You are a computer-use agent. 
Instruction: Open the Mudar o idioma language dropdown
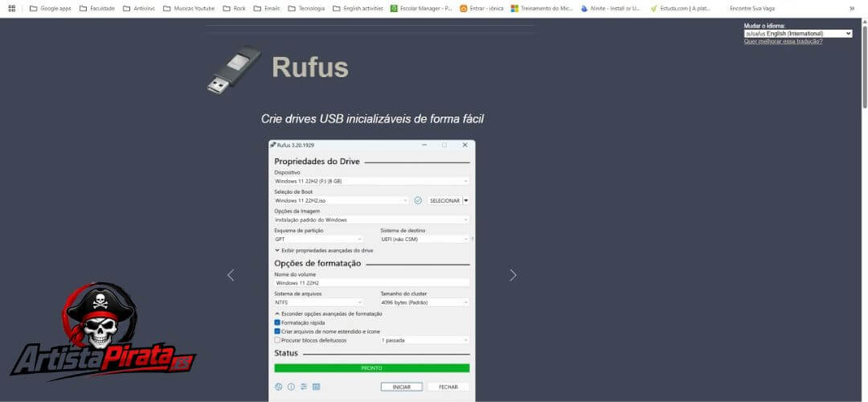click(798, 34)
